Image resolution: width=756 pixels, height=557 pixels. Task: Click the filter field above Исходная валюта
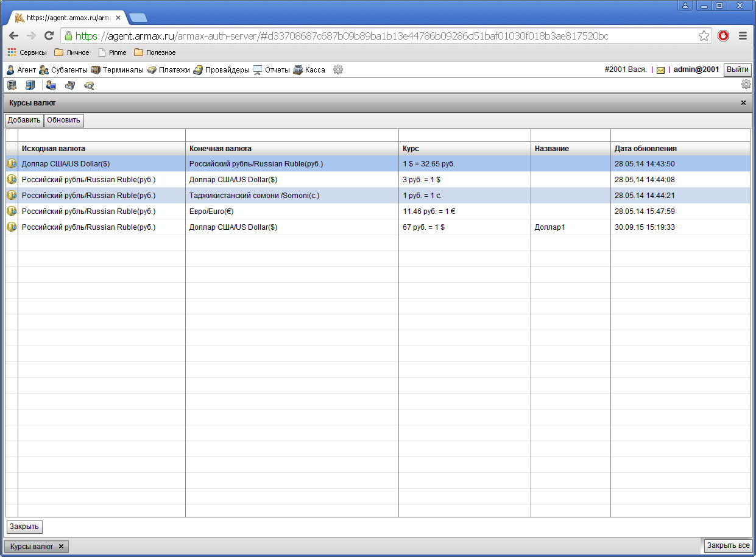pyautogui.click(x=102, y=135)
